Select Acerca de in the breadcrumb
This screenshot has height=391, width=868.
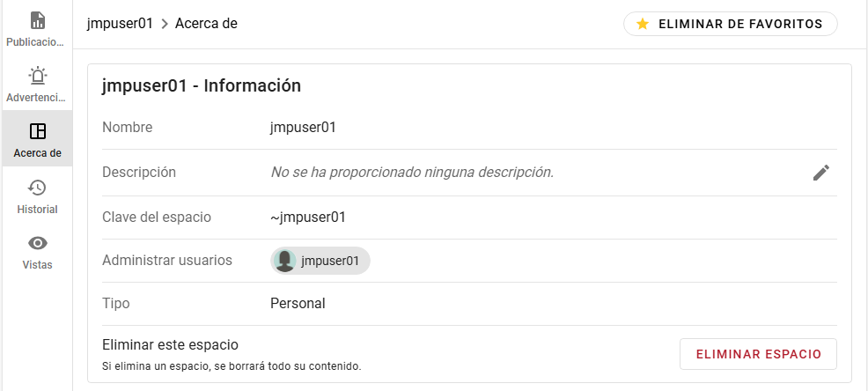coord(206,24)
